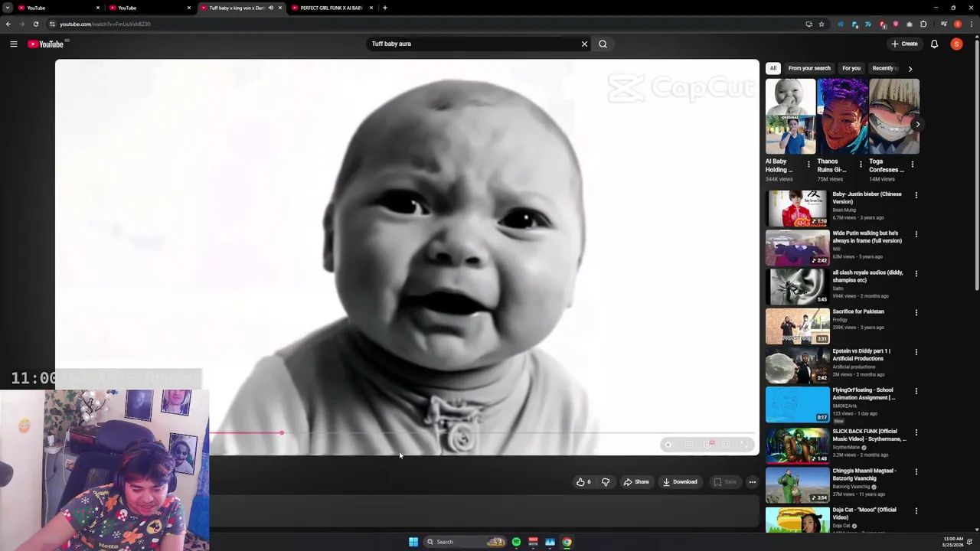Open options for 'all clash royale audios' video
The height and width of the screenshot is (551, 980).
coord(916,273)
